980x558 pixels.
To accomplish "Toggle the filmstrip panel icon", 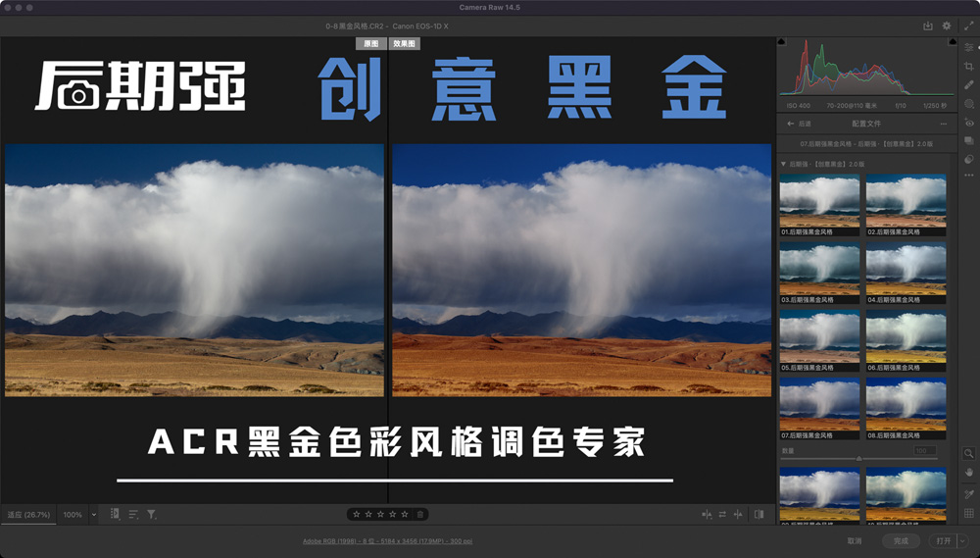I will click(115, 514).
